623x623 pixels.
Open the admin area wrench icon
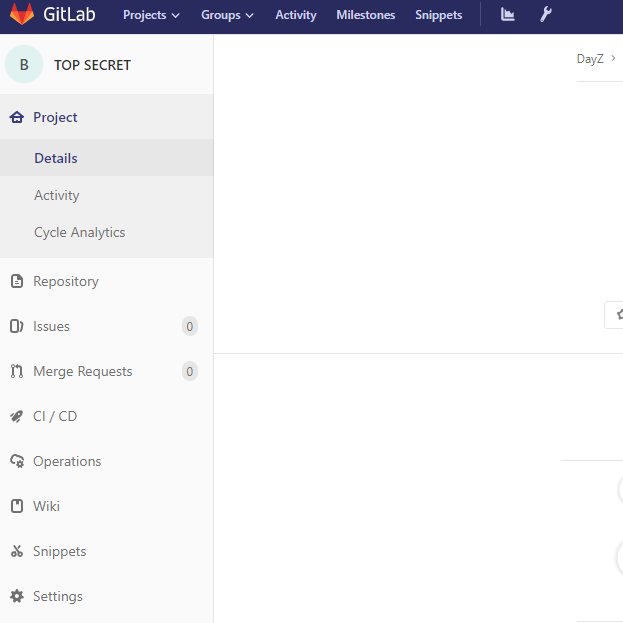tap(546, 15)
